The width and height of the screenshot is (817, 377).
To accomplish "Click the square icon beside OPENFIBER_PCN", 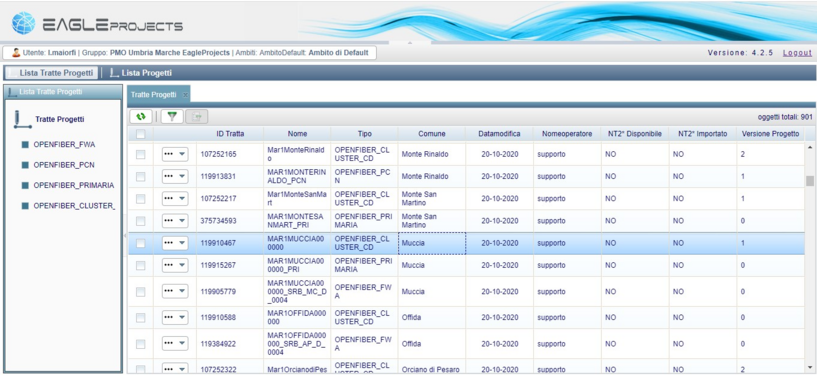I will pos(26,165).
